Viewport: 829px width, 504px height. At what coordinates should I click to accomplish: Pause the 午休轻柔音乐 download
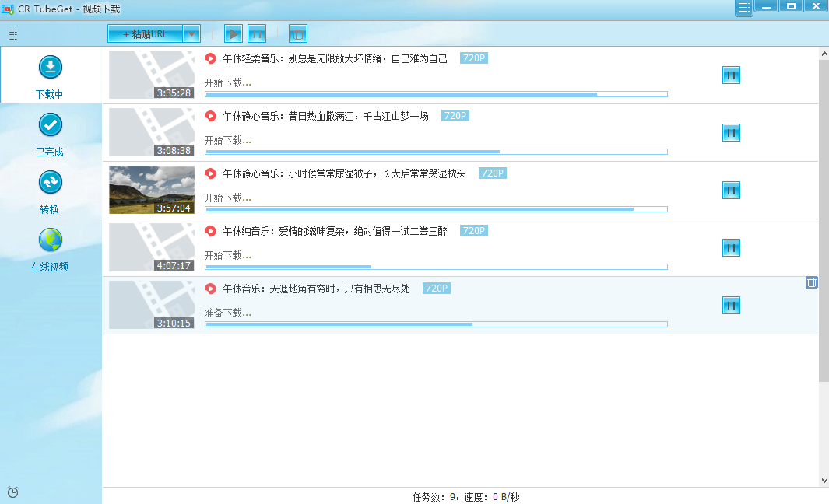731,75
